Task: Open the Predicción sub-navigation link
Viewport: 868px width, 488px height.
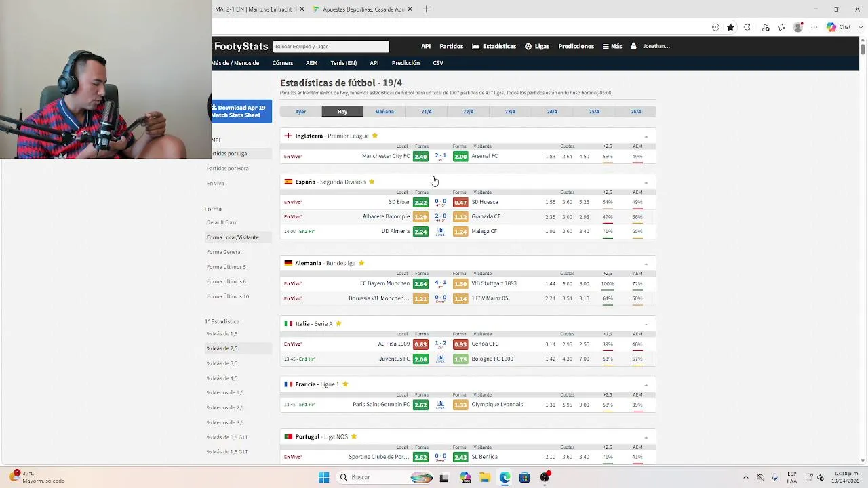Action: (x=406, y=63)
